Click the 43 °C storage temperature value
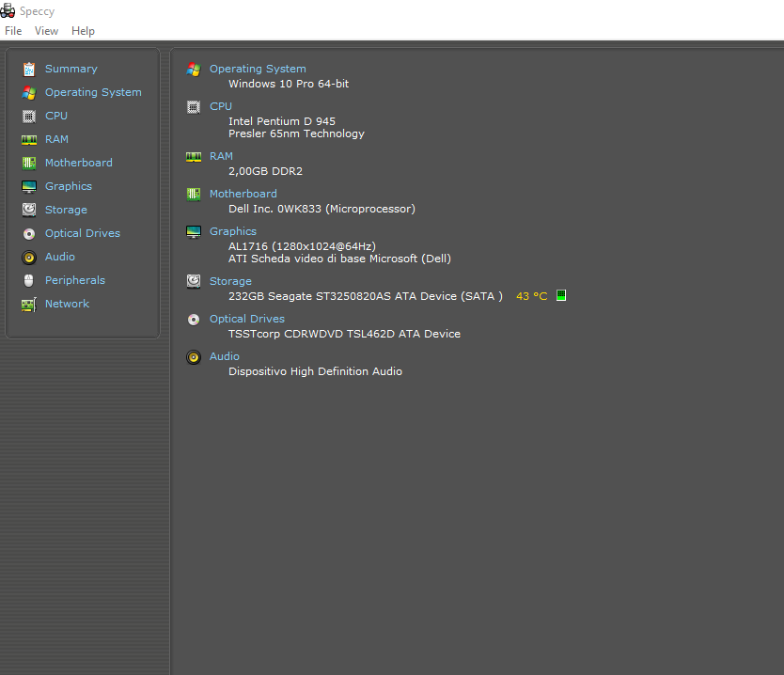Image resolution: width=784 pixels, height=675 pixels. 531,296
